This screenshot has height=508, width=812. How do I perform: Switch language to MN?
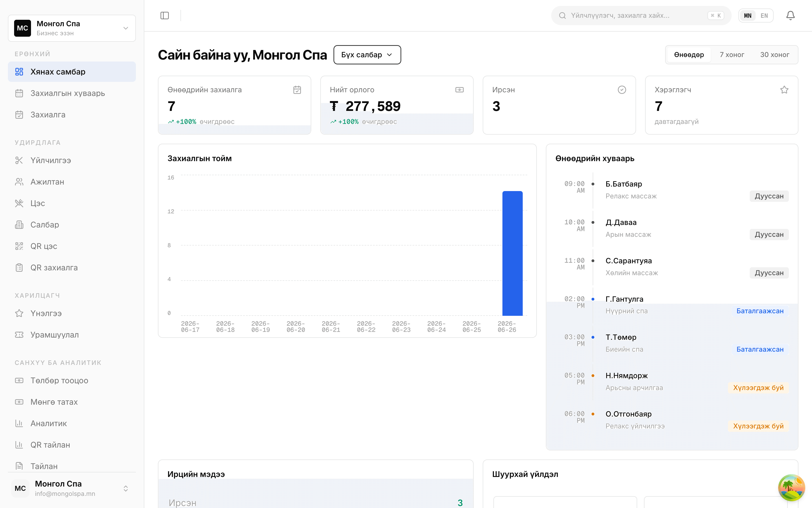click(748, 16)
